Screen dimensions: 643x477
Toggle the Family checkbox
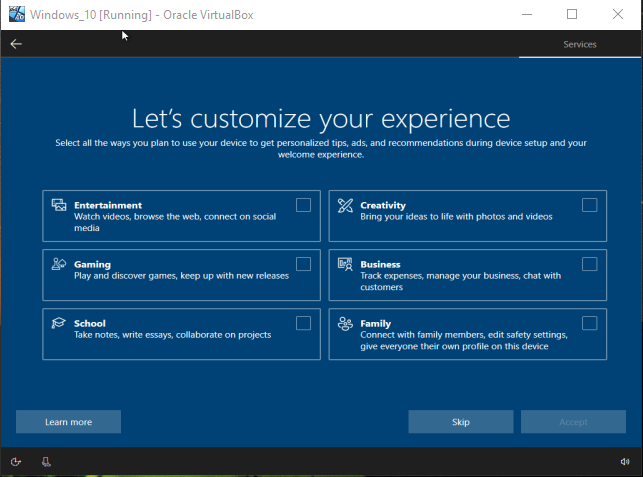[589, 323]
